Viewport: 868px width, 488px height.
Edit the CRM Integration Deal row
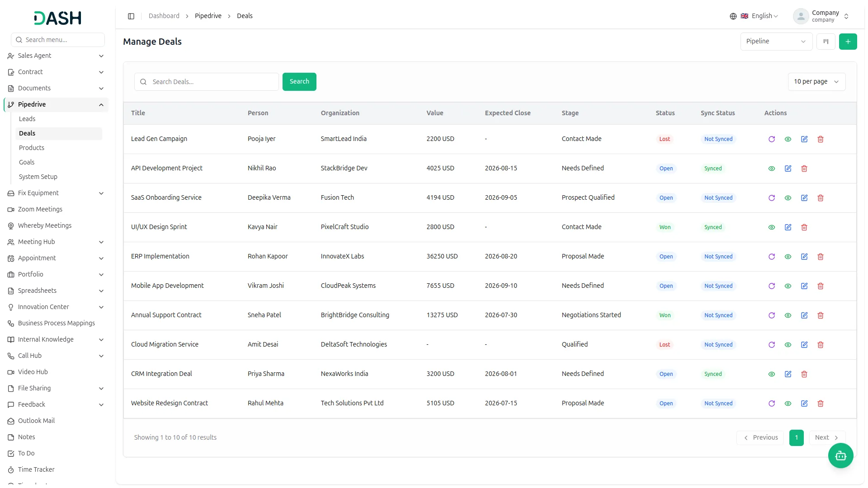pyautogui.click(x=788, y=374)
